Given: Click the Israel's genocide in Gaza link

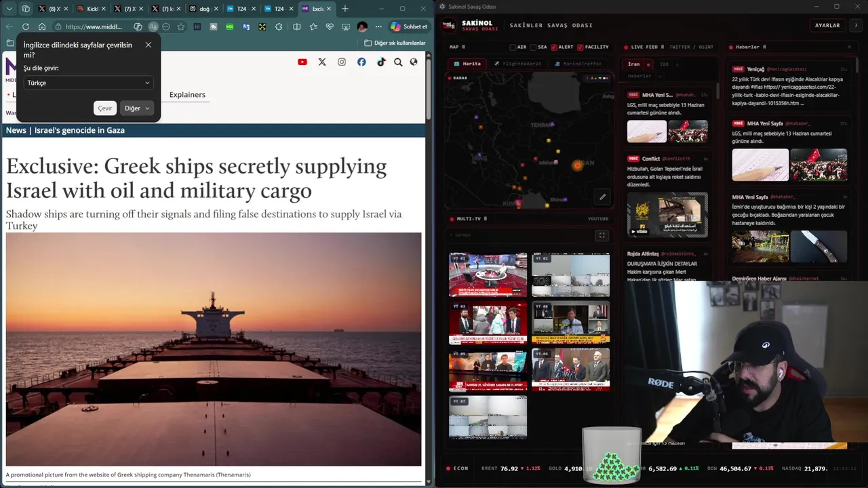Looking at the screenshot, I should 79,130.
